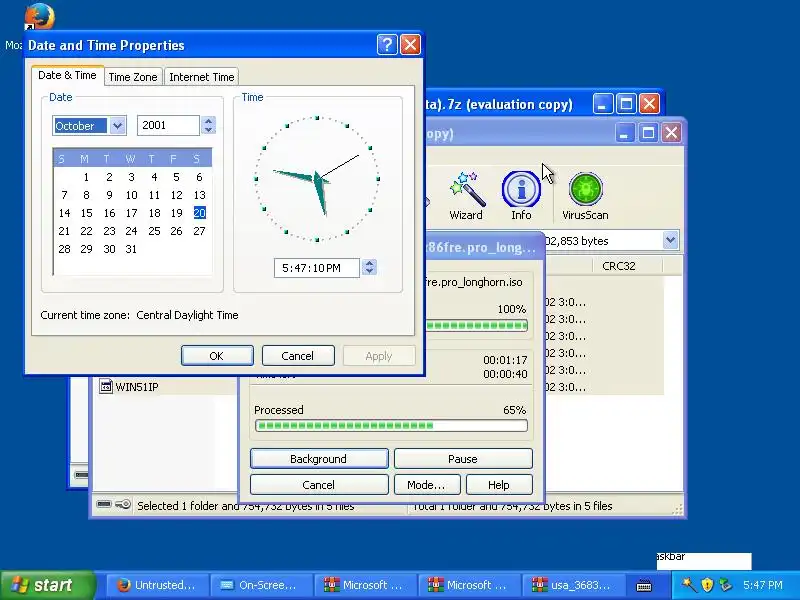
Task: Switch to first Microsoft WinRAR taskbar button
Action: [365, 585]
